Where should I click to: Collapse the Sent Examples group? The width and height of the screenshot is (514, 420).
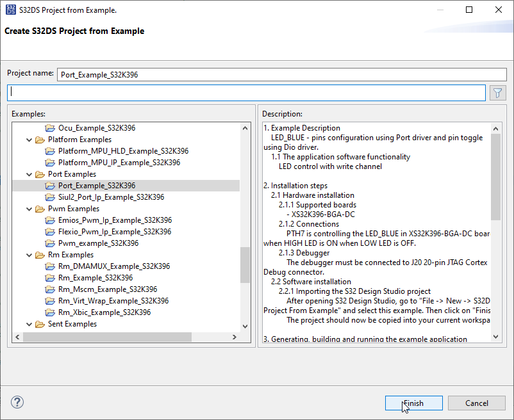[x=29, y=324]
